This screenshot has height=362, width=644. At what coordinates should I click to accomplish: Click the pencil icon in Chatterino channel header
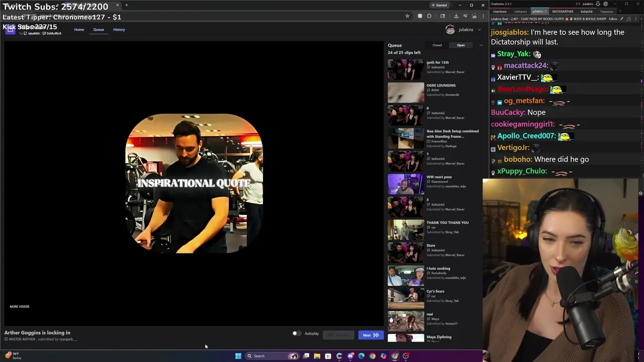coord(622,19)
